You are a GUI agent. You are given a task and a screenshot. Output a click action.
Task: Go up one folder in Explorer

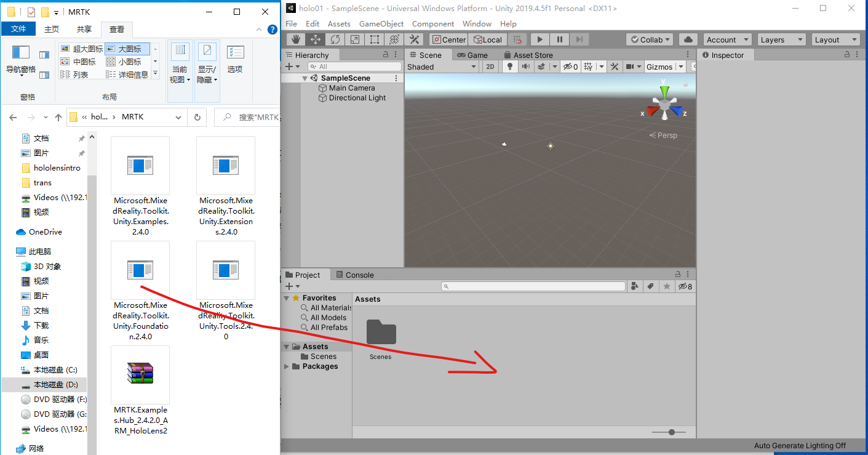[58, 116]
